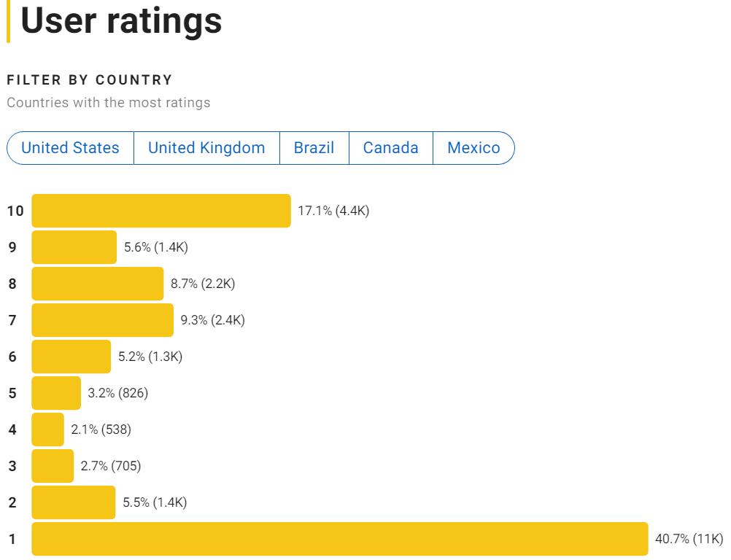731x560 pixels.
Task: Click the short rating 4 bar
Action: pos(47,429)
